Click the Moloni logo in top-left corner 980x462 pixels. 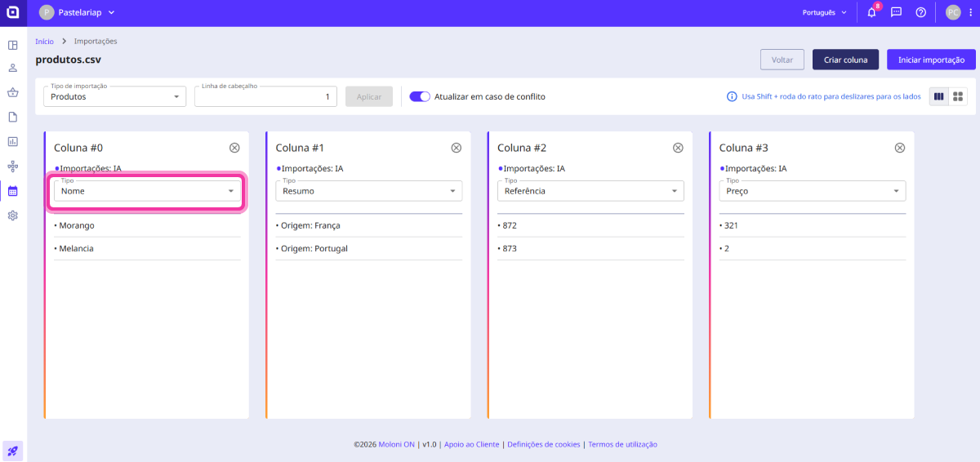click(x=13, y=13)
